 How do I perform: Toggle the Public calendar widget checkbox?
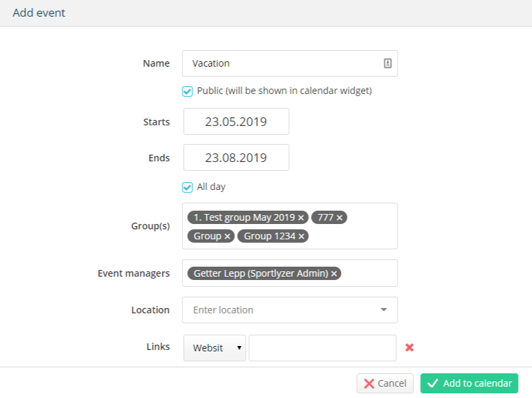pyautogui.click(x=187, y=91)
